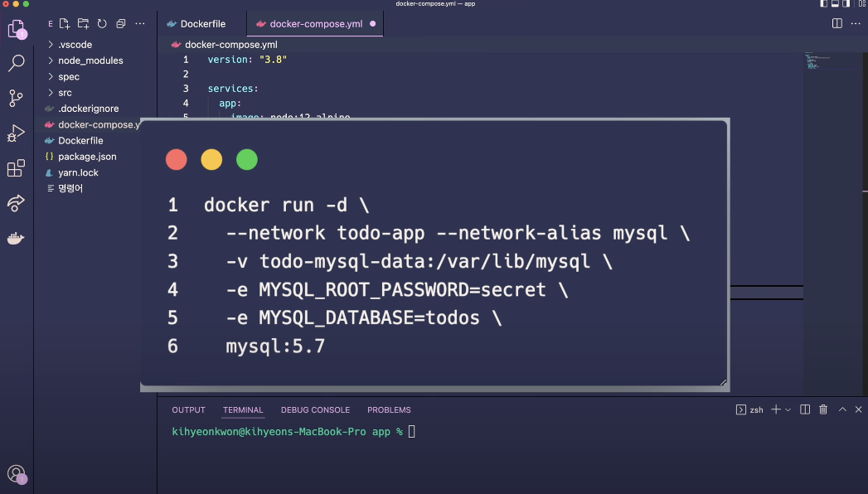Split the terminal pane
The height and width of the screenshot is (494, 868).
(805, 409)
